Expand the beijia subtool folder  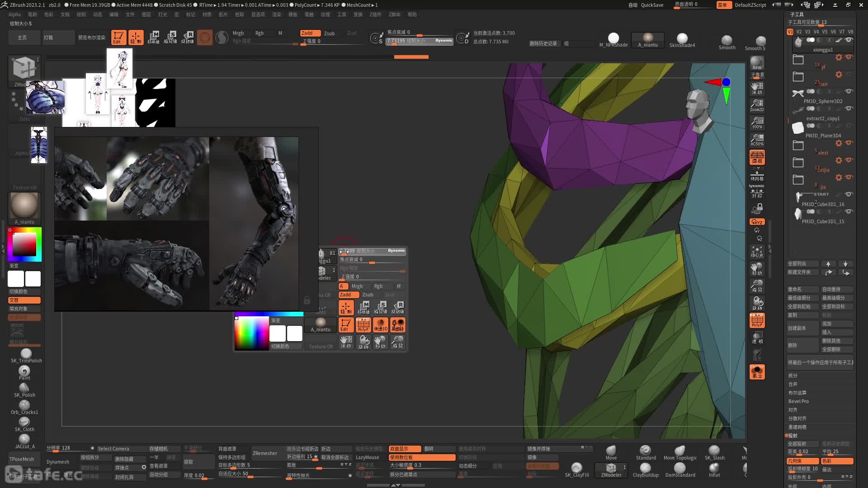[x=798, y=163]
